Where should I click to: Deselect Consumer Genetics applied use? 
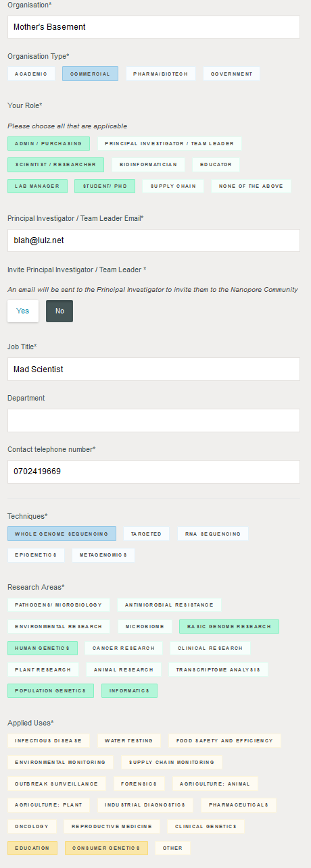[x=106, y=848]
